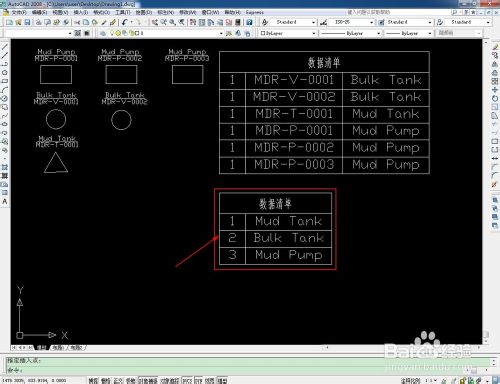Select the Line draw tool

5,47
